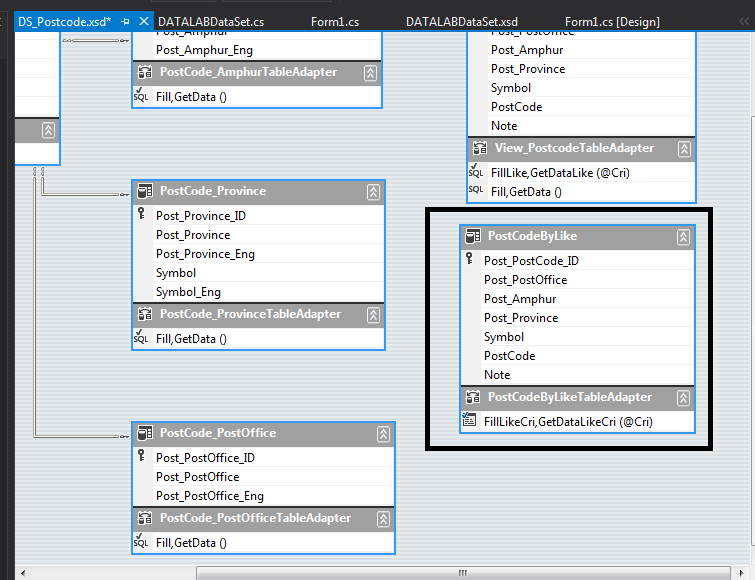Click the primary key icon beside Post_Province_ID
This screenshot has height=580, width=755.
pos(142,213)
